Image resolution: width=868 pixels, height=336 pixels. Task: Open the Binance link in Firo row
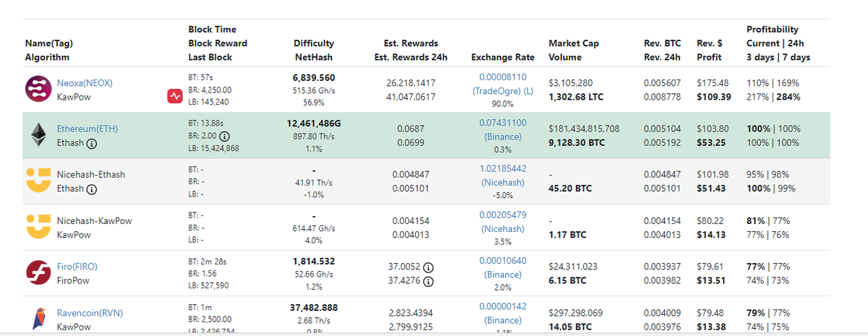click(503, 275)
